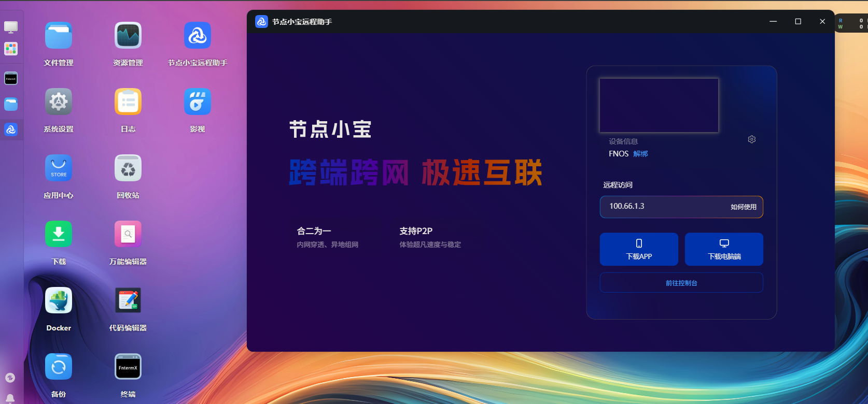Screen dimensions: 868x404
Task: Maximize the 节点小宝远程助手 window
Action: click(798, 21)
